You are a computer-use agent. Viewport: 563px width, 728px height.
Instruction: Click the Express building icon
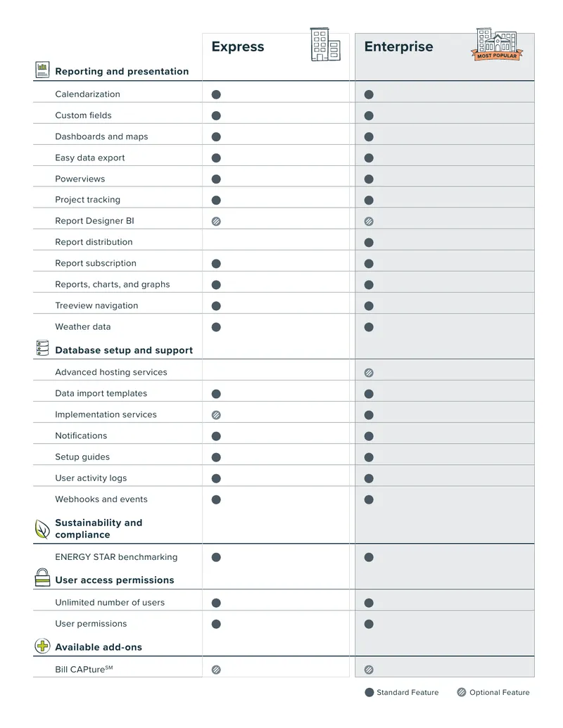tap(325, 44)
